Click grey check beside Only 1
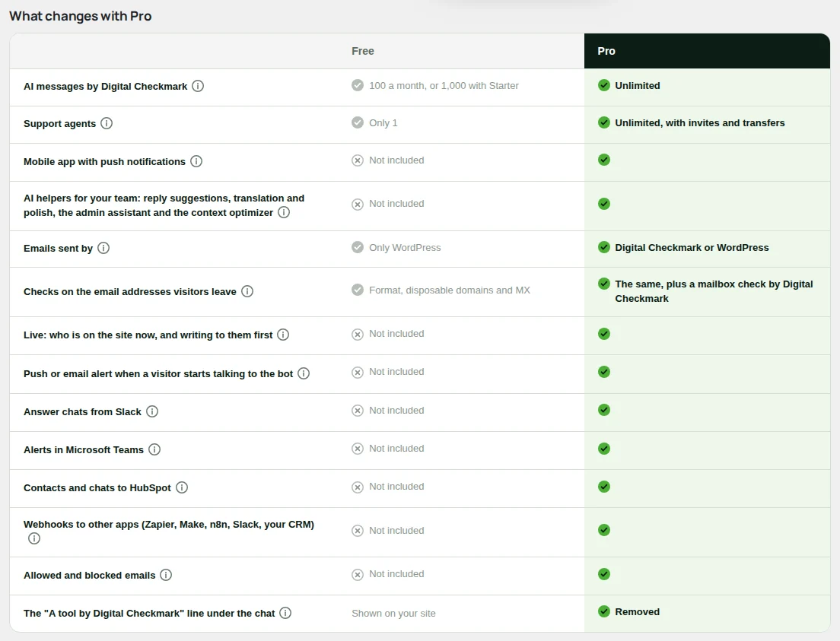840x641 pixels. tap(358, 122)
